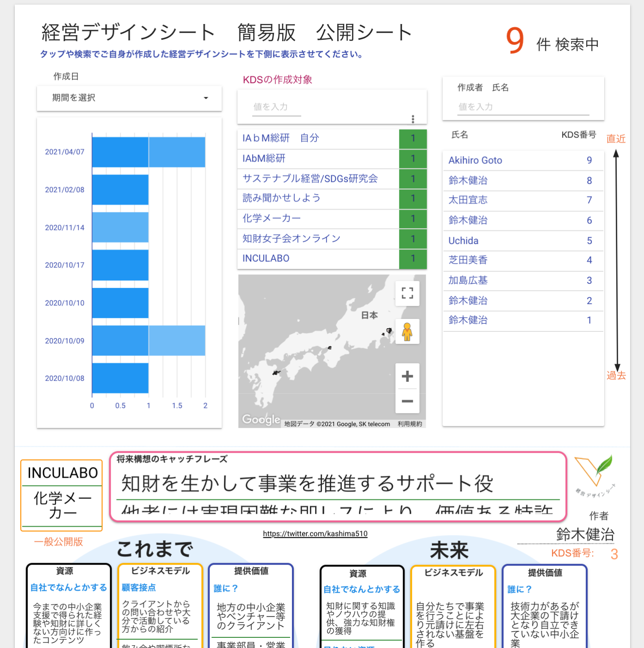
Task: Click the 2020/10/10 bar in the chart
Action: (120, 303)
